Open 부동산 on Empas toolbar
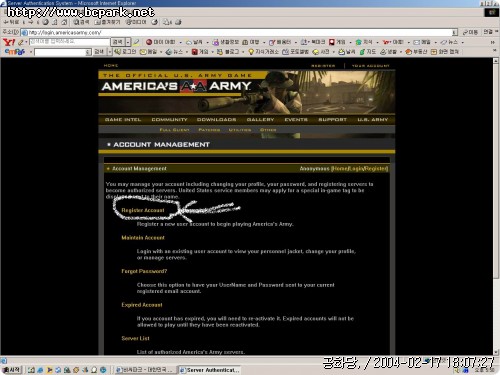 click(x=416, y=52)
